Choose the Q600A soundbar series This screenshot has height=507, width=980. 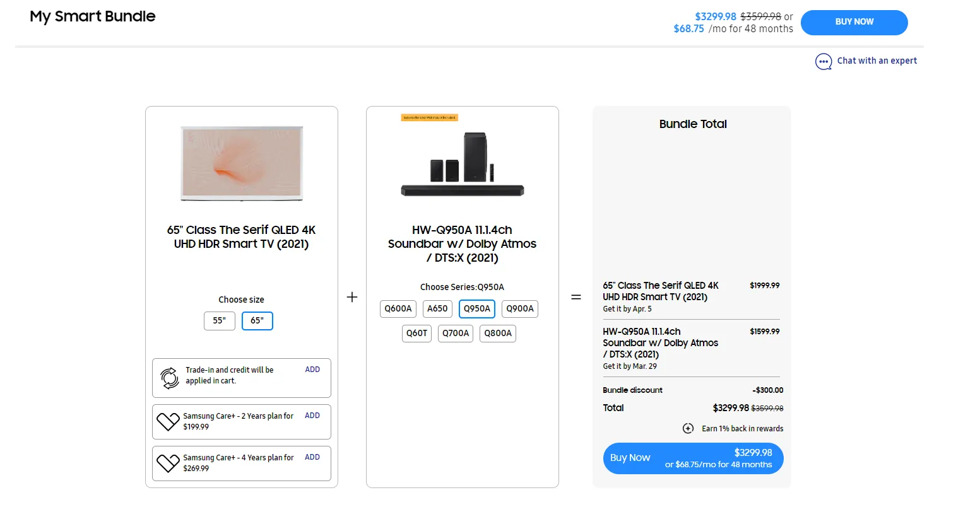[x=398, y=309]
